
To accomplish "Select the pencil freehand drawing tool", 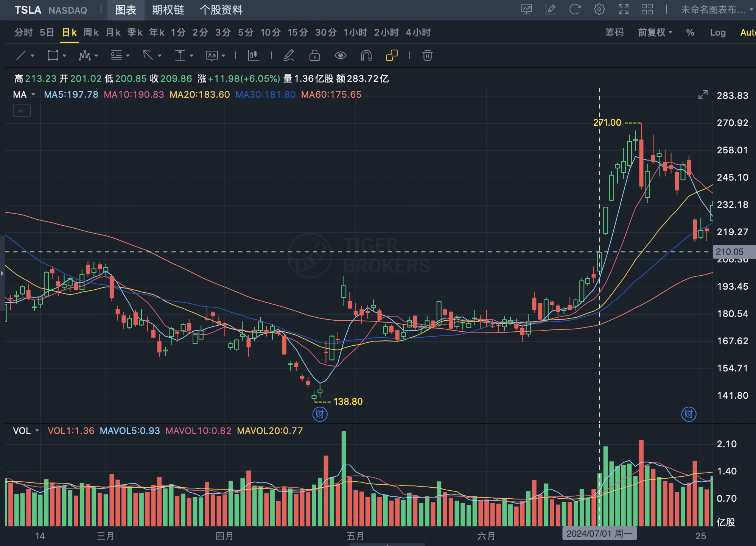I will click(289, 56).
